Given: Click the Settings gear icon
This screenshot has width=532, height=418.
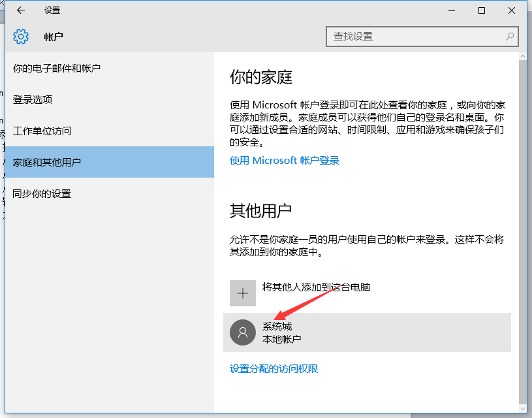Looking at the screenshot, I should [x=21, y=37].
